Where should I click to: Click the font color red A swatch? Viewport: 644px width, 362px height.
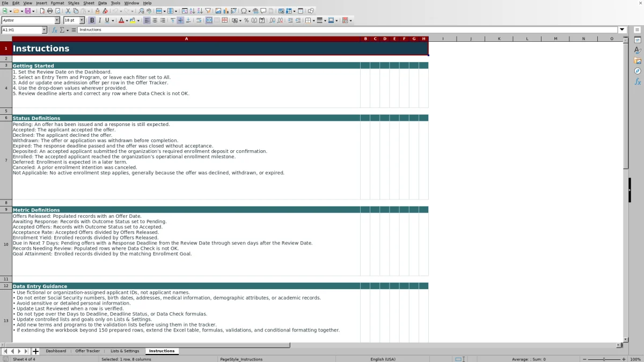121,20
